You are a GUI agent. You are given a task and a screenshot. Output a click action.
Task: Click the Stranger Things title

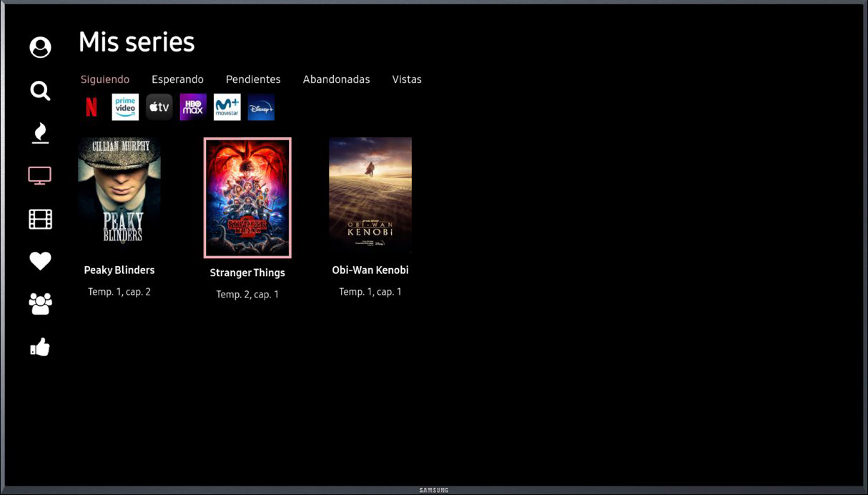[247, 273]
